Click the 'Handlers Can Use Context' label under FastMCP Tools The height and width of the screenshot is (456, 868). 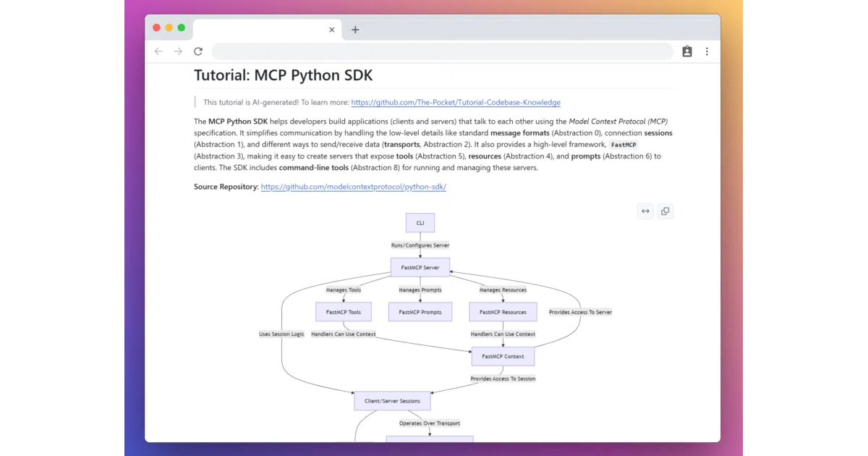pyautogui.click(x=344, y=334)
